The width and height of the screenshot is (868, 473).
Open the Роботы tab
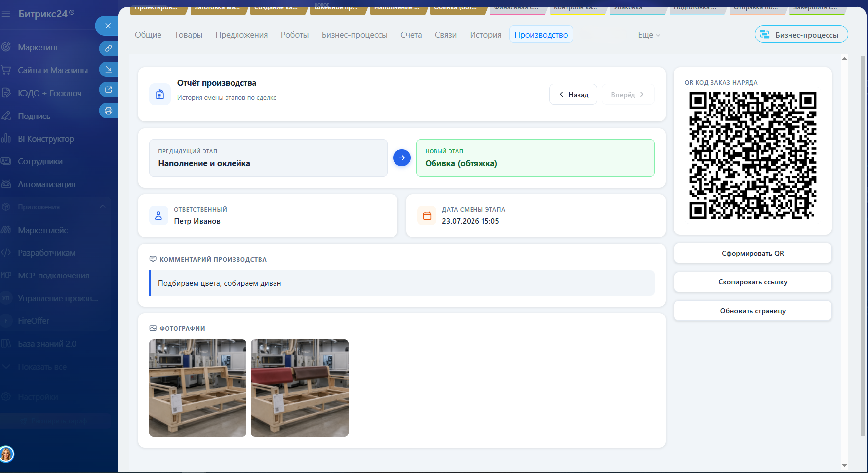[295, 35]
